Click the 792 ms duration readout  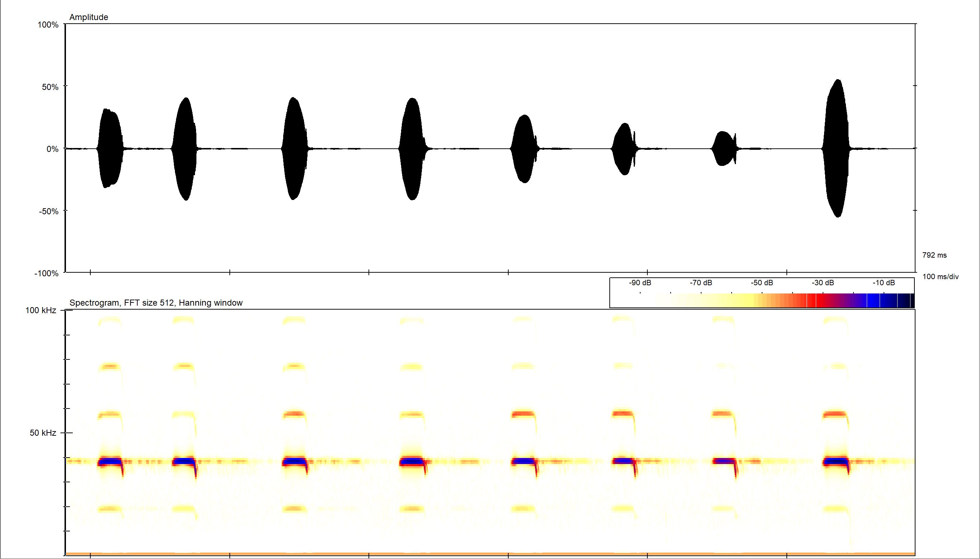(x=934, y=255)
